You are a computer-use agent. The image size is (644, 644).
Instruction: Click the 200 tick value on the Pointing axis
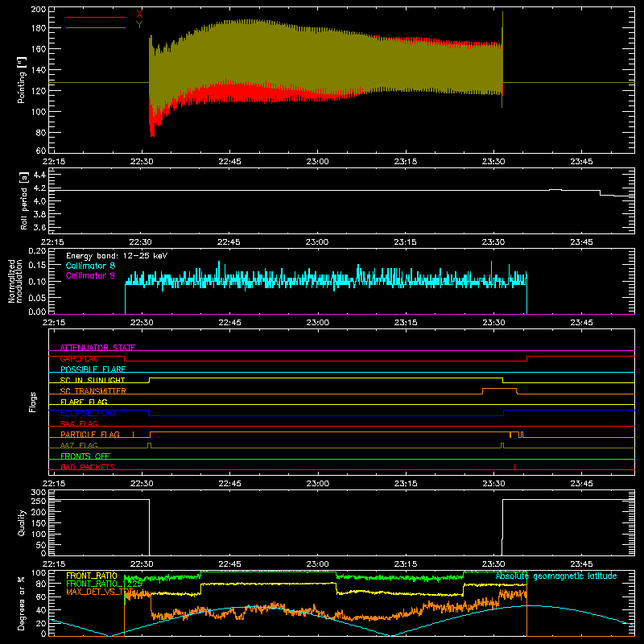[38, 10]
